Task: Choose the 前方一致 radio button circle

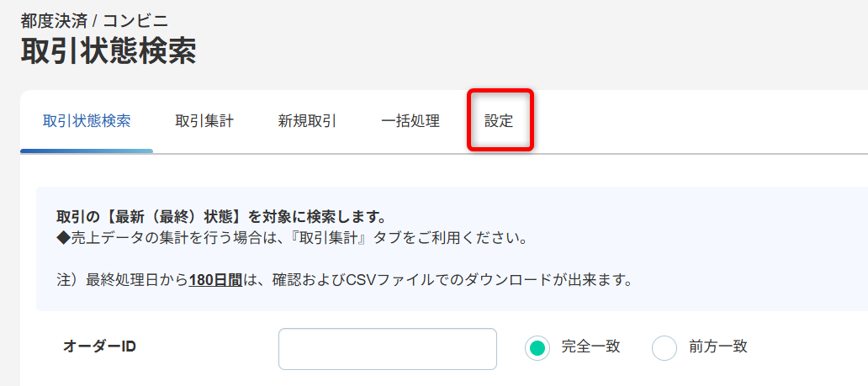Action: pos(664,348)
